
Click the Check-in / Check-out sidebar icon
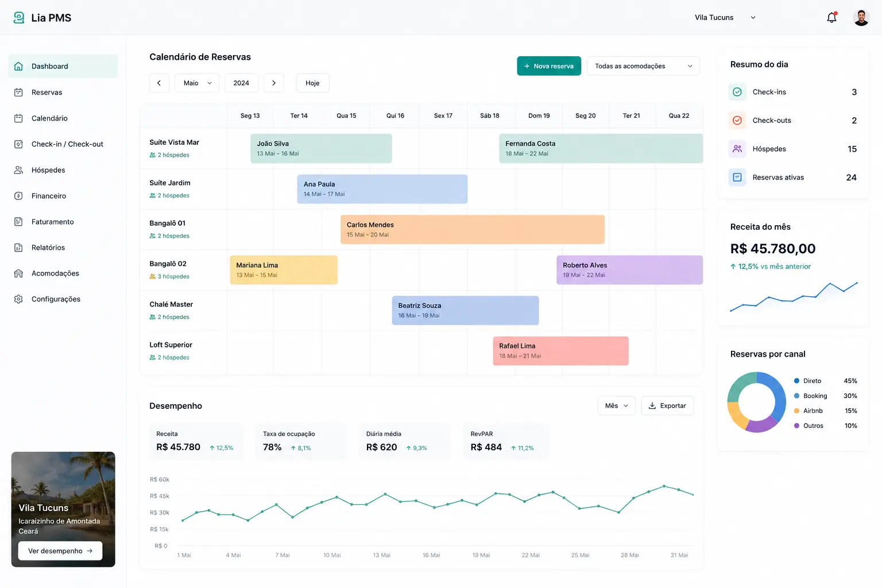18,144
